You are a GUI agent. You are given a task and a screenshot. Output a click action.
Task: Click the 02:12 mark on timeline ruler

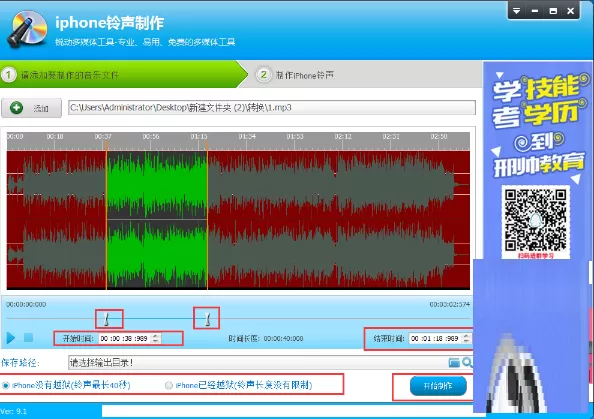(x=343, y=136)
